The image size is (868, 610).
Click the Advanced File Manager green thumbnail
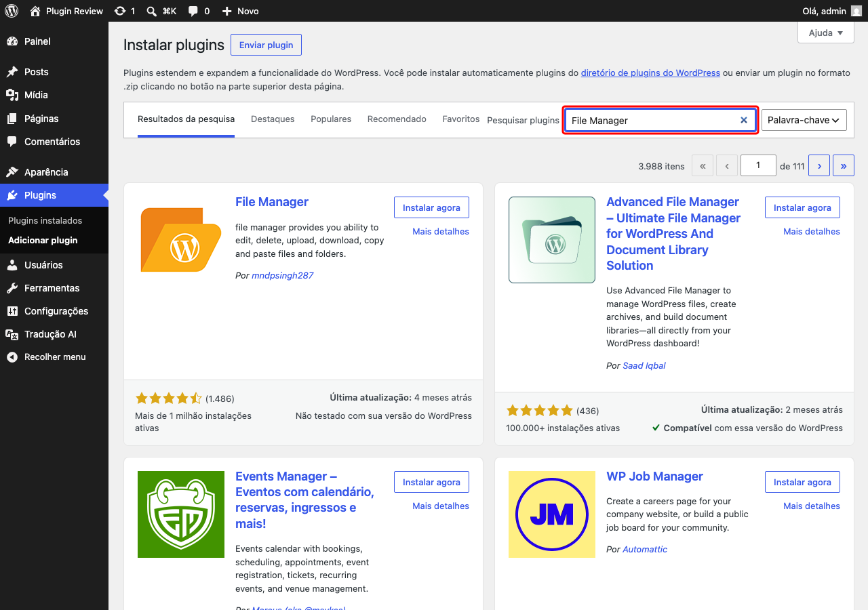552,240
